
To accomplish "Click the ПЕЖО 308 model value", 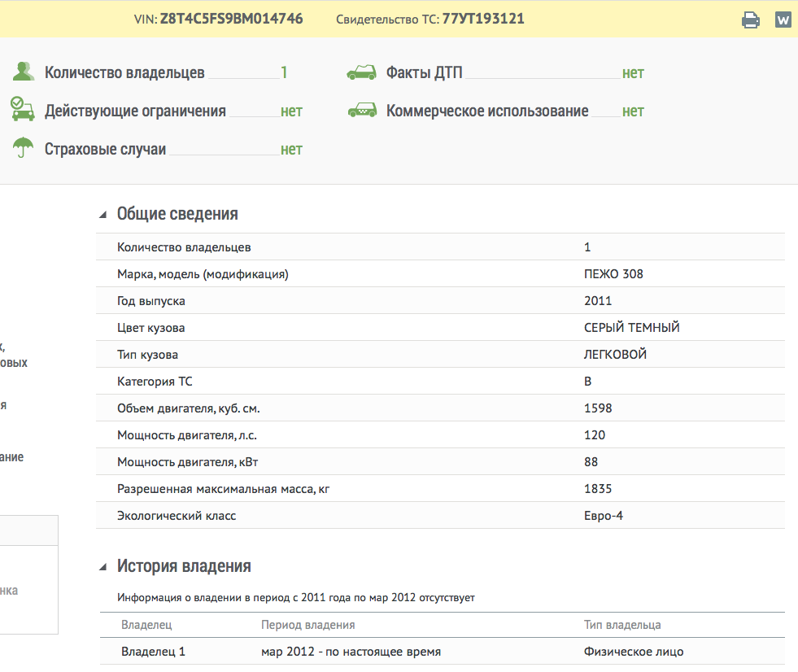I will (613, 274).
